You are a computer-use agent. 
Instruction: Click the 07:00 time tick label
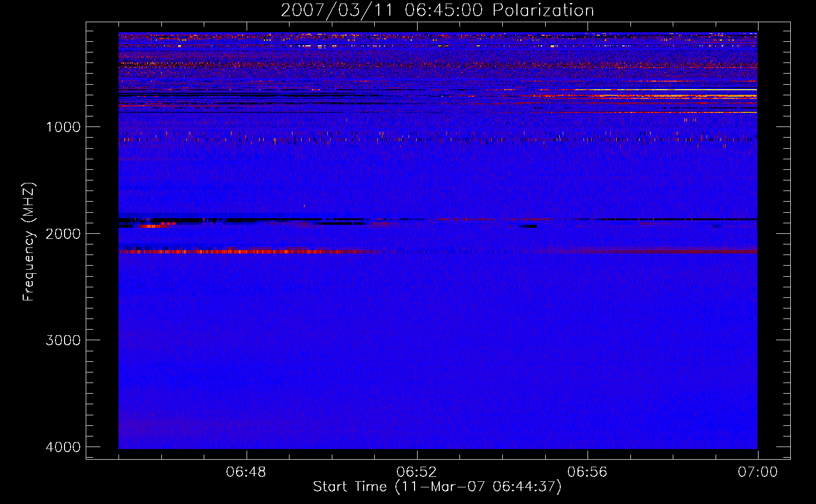point(757,472)
